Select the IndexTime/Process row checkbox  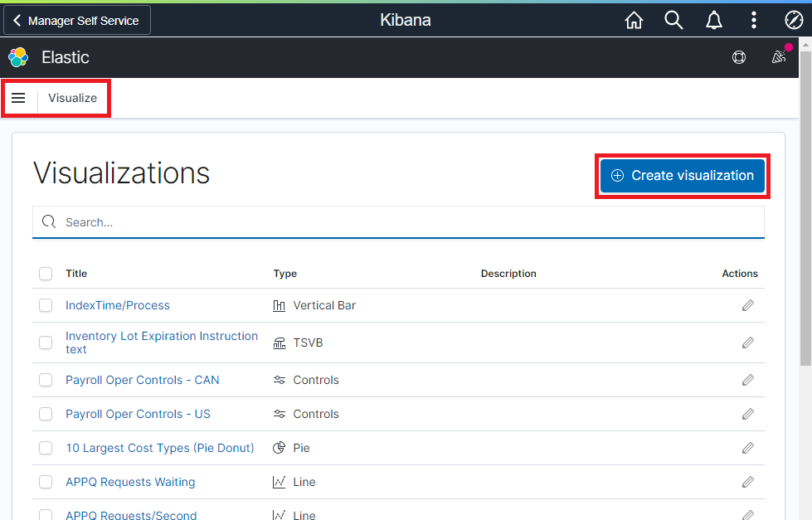[x=46, y=305]
